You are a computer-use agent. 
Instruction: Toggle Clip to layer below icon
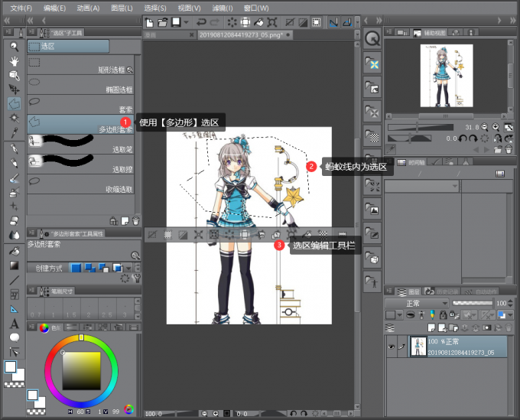tap(411, 314)
